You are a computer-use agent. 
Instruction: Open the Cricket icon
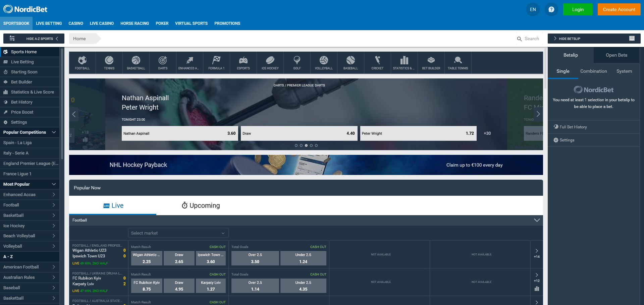click(377, 63)
